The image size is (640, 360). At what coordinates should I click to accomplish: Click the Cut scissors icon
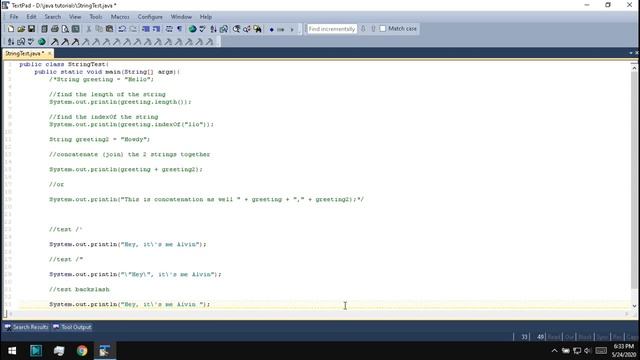pyautogui.click(x=89, y=29)
